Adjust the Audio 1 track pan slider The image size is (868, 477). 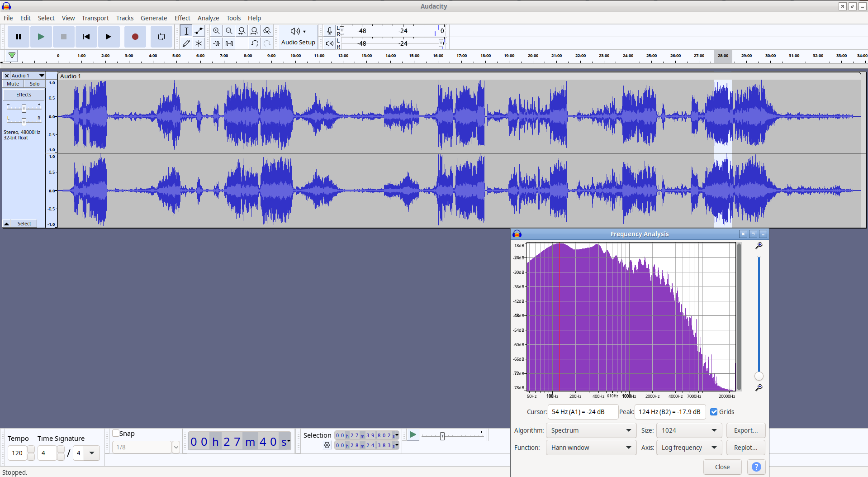click(24, 122)
